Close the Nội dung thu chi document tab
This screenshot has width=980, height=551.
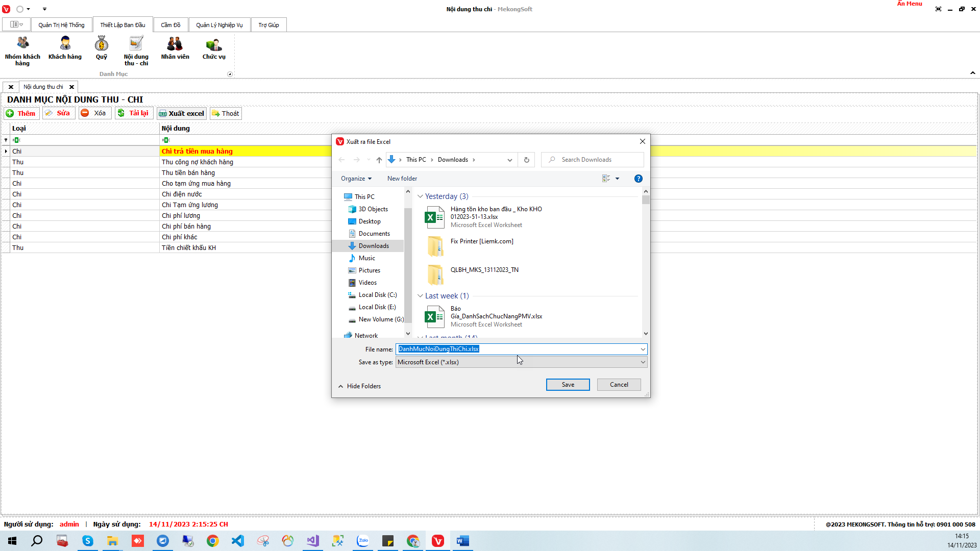click(72, 87)
